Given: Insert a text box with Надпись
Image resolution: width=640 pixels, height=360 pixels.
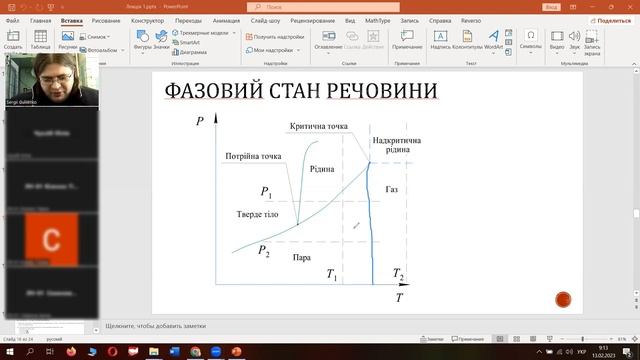Looking at the screenshot, I should point(440,40).
